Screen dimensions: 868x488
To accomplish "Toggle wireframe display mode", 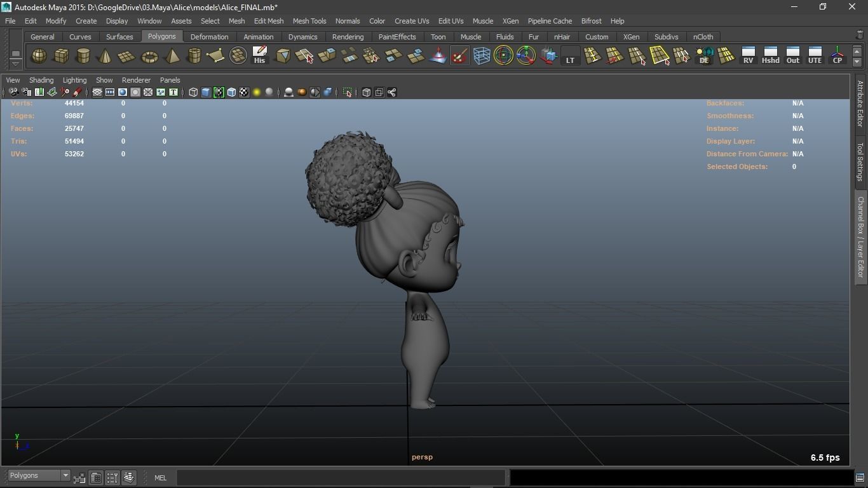I will point(193,93).
